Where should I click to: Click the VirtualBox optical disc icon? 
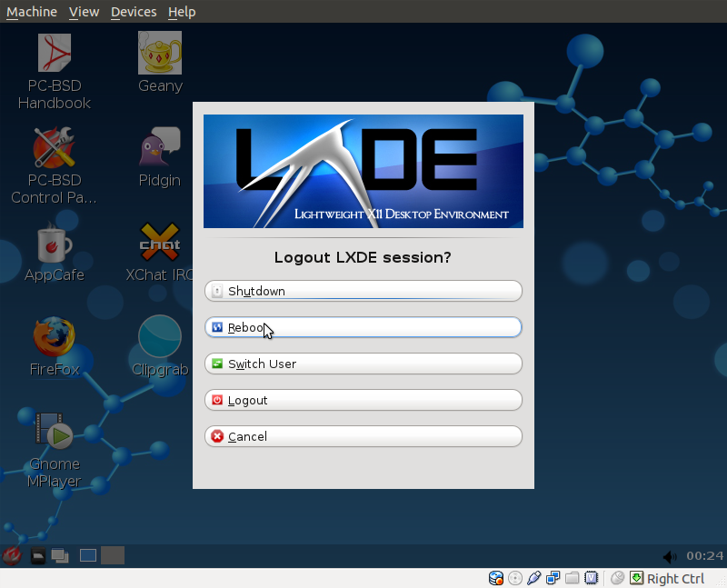[515, 578]
